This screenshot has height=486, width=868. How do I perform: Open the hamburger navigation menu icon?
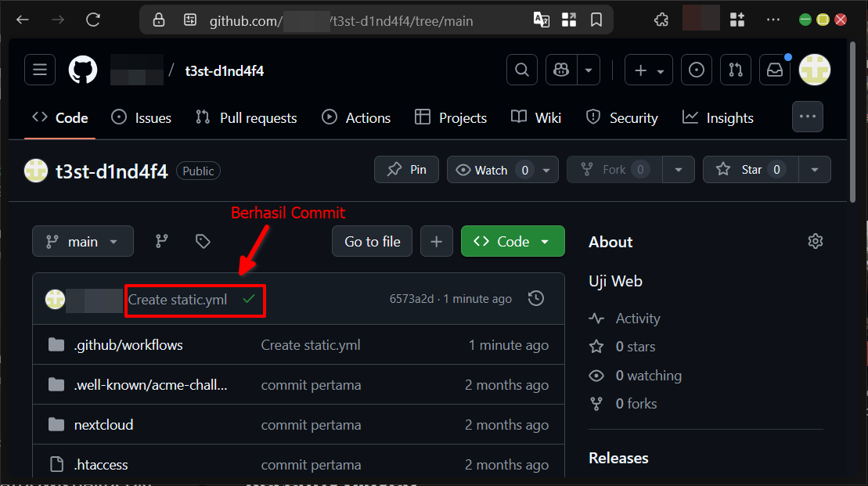tap(40, 70)
